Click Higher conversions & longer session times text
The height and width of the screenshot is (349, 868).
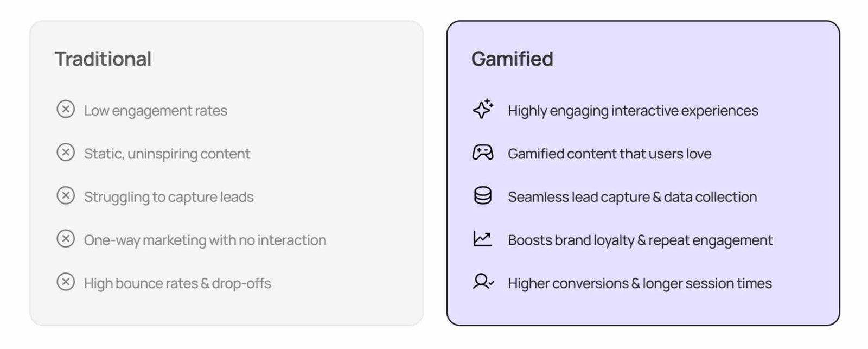(640, 283)
